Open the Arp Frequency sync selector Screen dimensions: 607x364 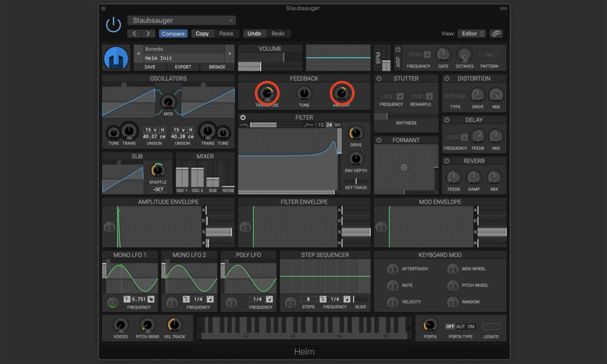(427, 55)
